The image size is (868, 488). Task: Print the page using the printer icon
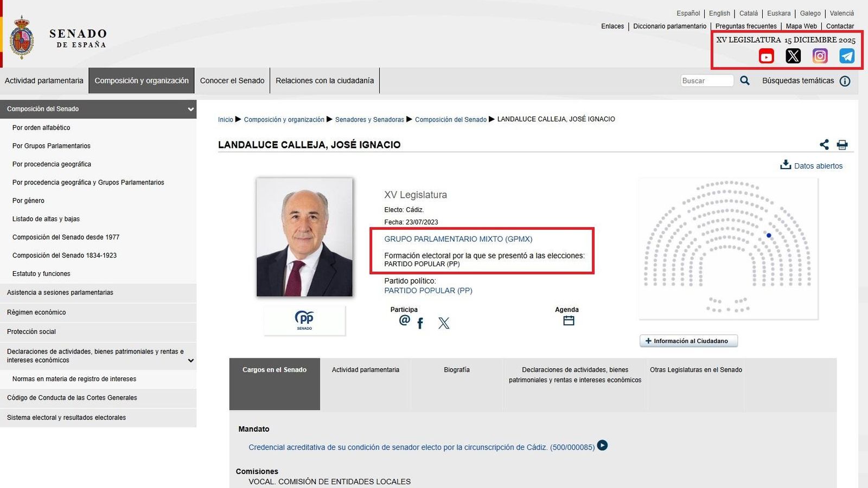pos(842,145)
